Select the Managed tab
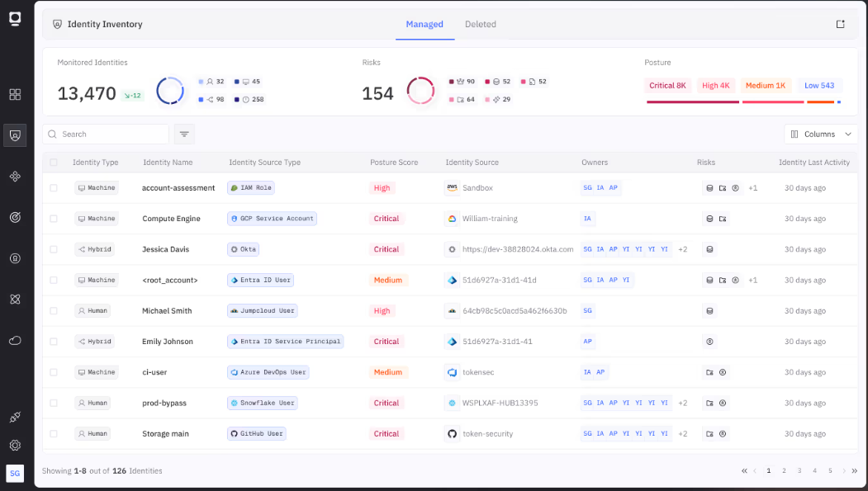Image resolution: width=868 pixels, height=491 pixels. coord(425,24)
